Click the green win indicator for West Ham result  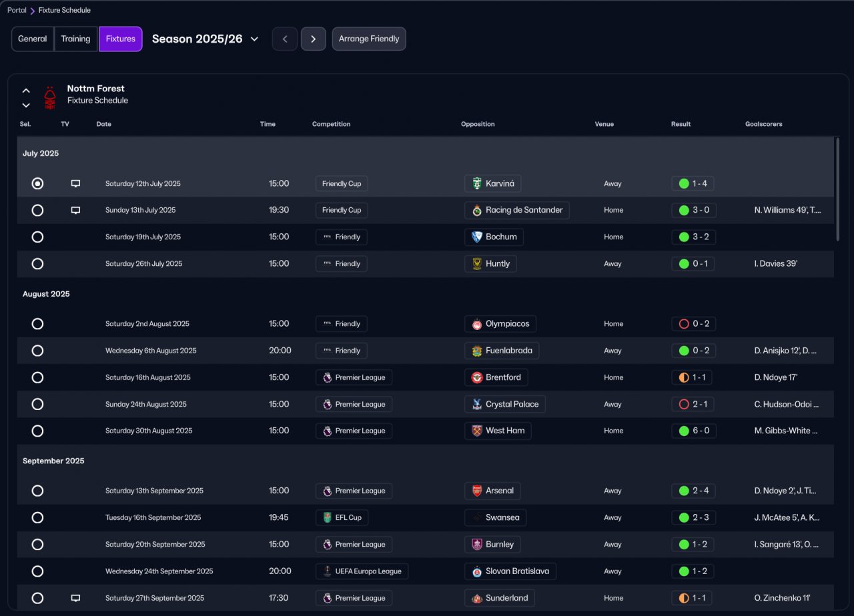tap(683, 431)
